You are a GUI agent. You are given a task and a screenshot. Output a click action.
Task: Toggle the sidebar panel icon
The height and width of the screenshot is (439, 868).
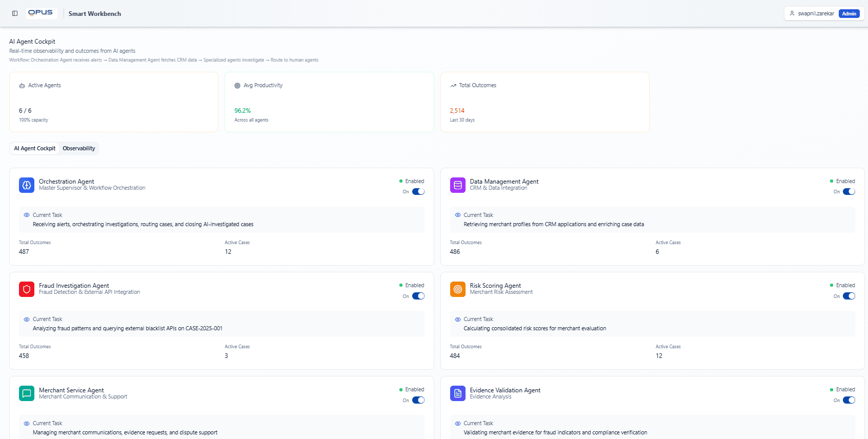(x=15, y=13)
